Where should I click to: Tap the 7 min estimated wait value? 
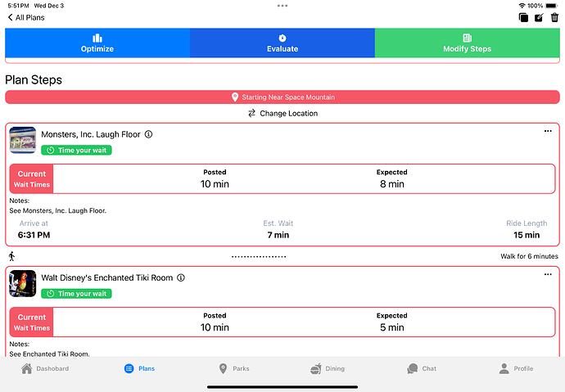tap(278, 235)
